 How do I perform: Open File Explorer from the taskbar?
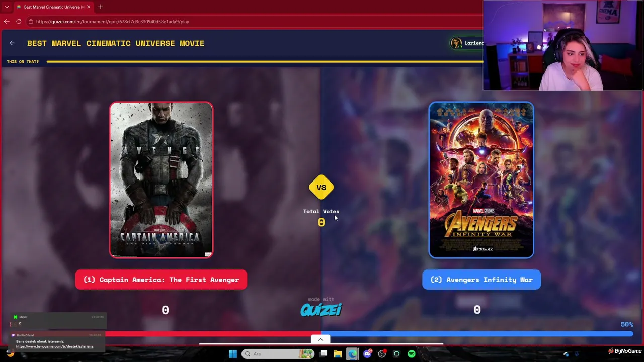(338, 354)
